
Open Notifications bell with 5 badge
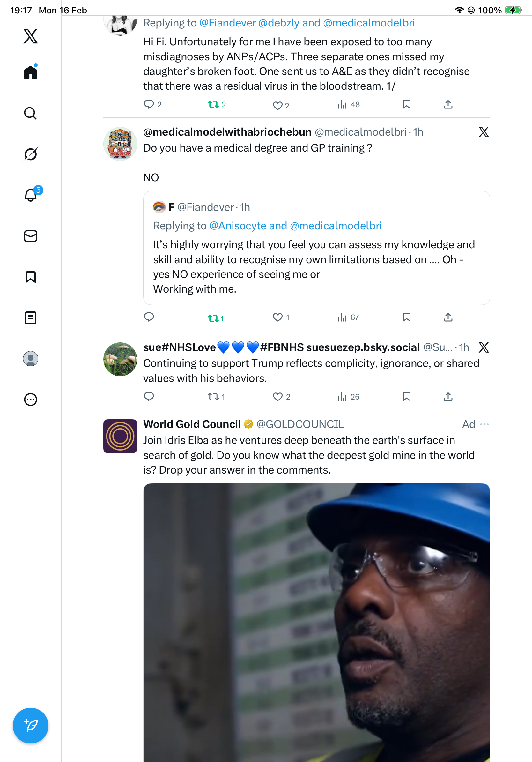click(31, 195)
